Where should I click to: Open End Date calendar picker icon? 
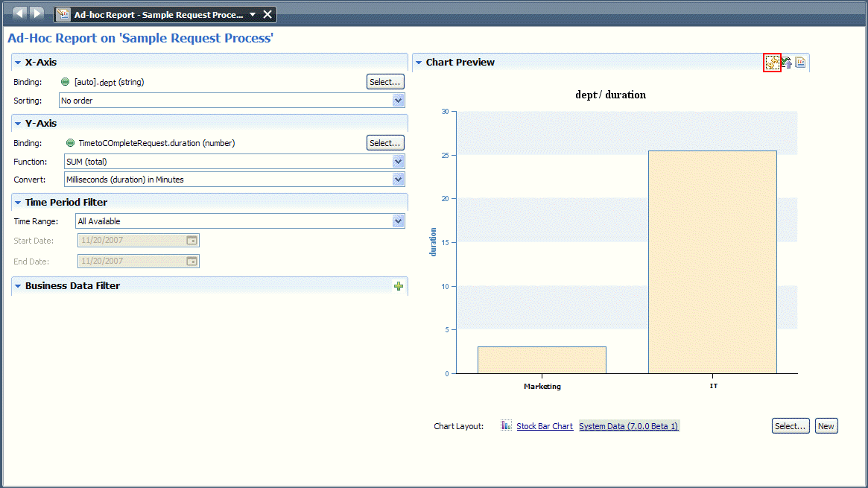pos(191,262)
